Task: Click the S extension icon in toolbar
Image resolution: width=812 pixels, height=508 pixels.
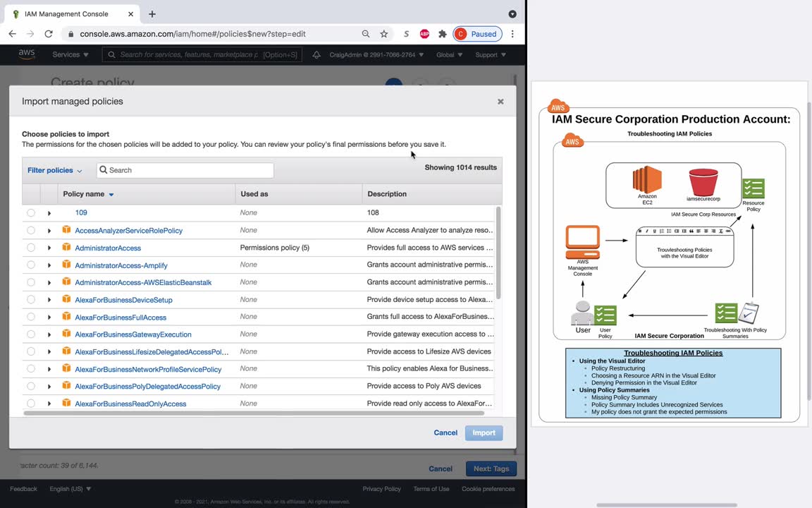Action: pyautogui.click(x=407, y=34)
